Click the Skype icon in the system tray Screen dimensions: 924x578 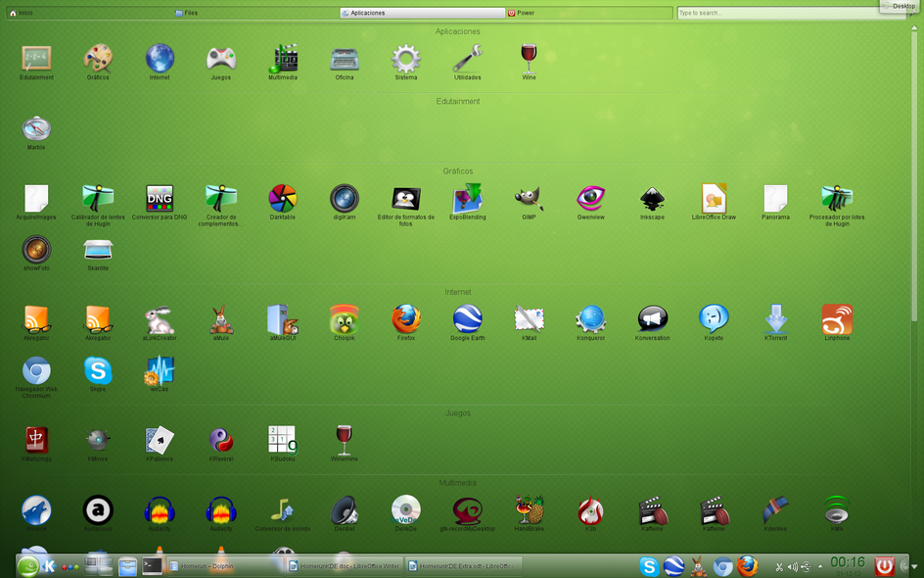[649, 567]
